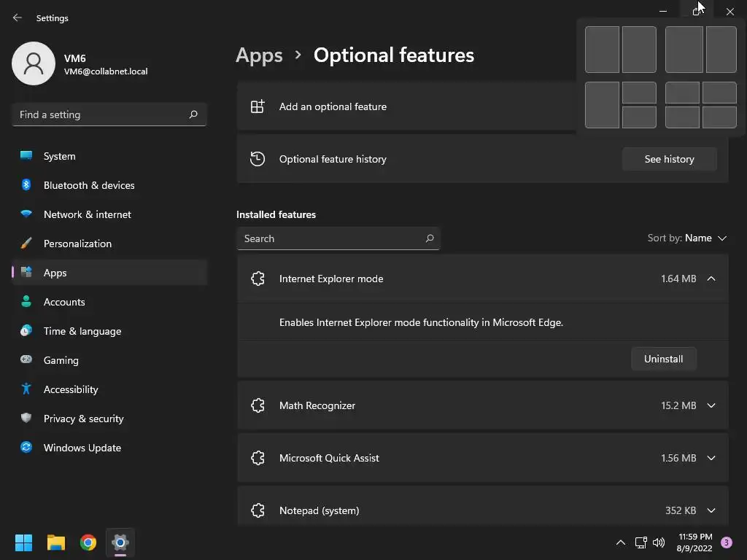Open the Network & internet section
The height and width of the screenshot is (560, 747).
[87, 214]
